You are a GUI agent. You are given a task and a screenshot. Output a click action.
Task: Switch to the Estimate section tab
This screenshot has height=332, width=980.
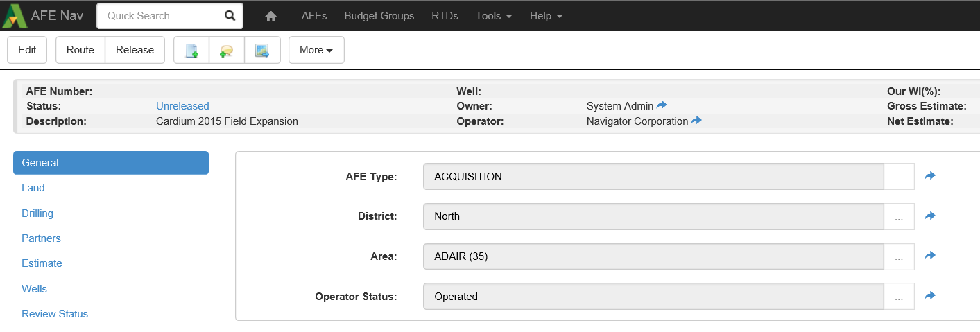coord(42,263)
